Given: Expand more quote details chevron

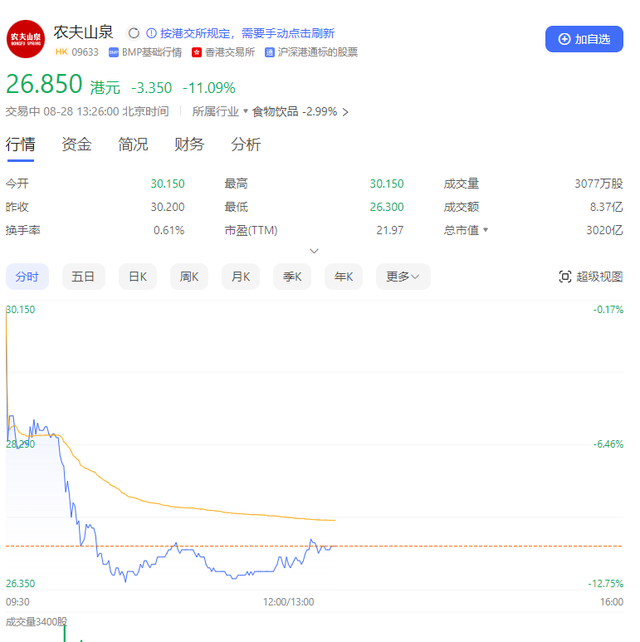Looking at the screenshot, I should click(314, 251).
